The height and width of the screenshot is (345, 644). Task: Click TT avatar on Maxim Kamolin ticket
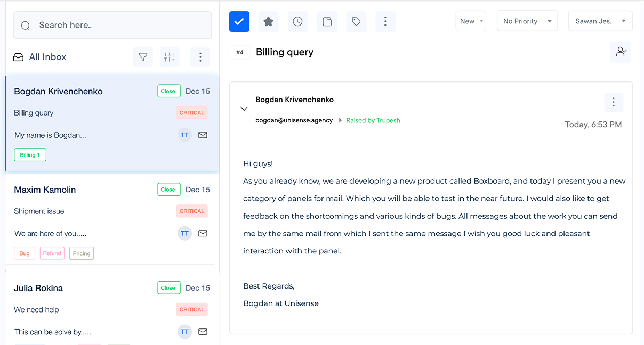pyautogui.click(x=184, y=233)
